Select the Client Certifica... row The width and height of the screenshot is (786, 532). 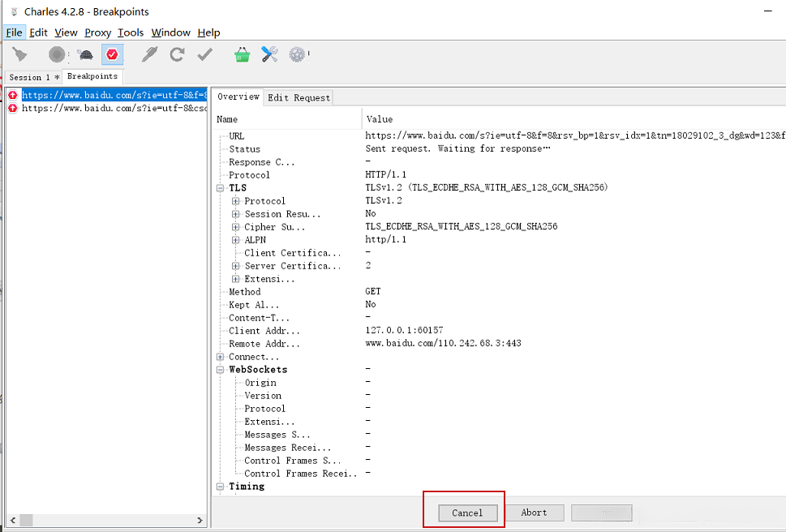pyautogui.click(x=499, y=253)
